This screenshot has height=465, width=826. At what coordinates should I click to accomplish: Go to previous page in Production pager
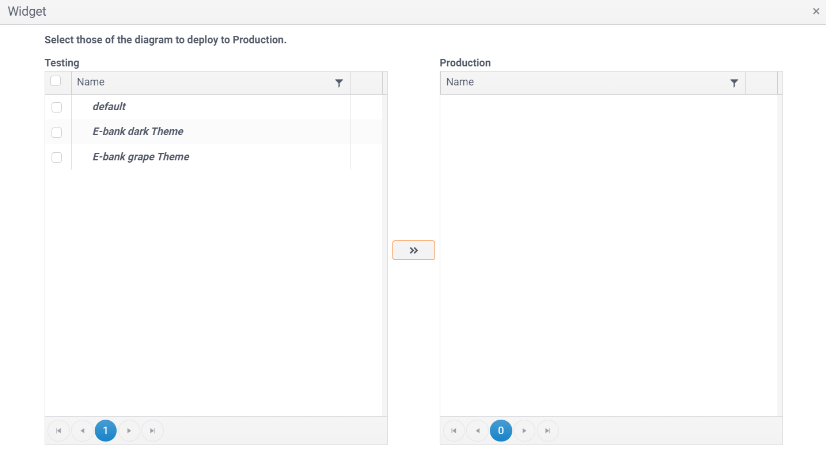477,431
